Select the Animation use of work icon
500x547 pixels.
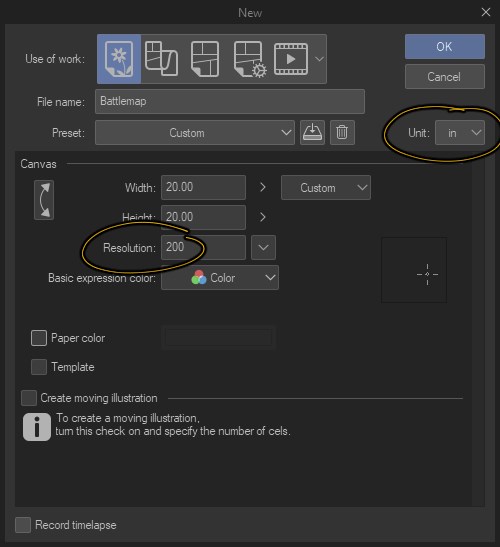click(x=291, y=59)
